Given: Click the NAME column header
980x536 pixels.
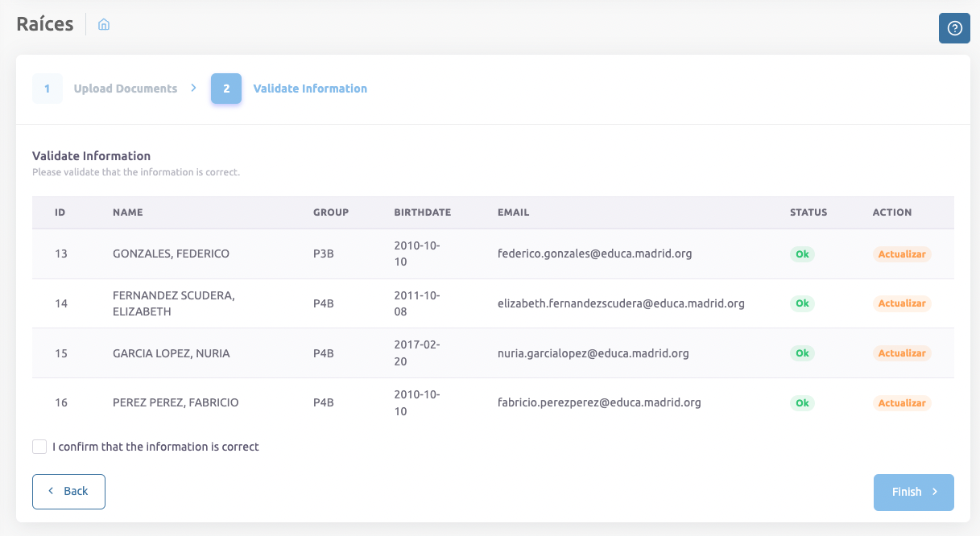Looking at the screenshot, I should (x=127, y=212).
